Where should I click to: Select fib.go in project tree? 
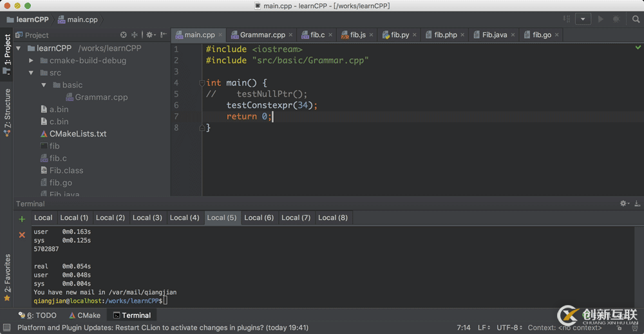coord(56,183)
